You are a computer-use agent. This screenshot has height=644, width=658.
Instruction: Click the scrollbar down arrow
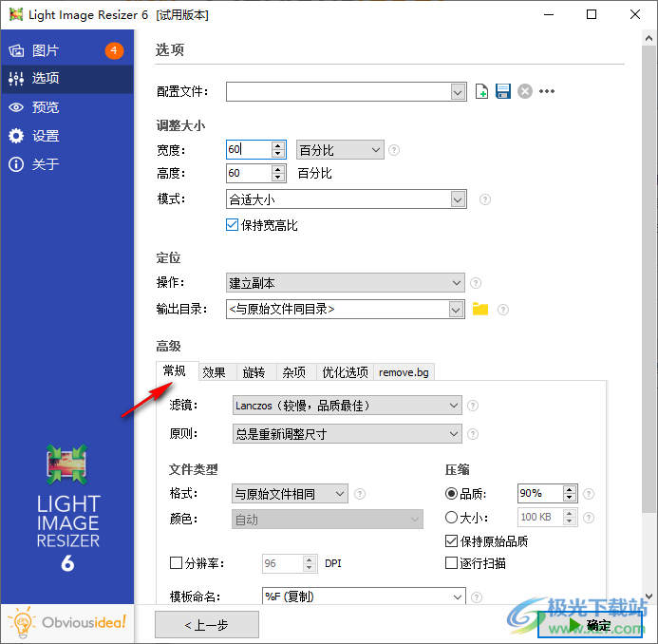(x=649, y=596)
